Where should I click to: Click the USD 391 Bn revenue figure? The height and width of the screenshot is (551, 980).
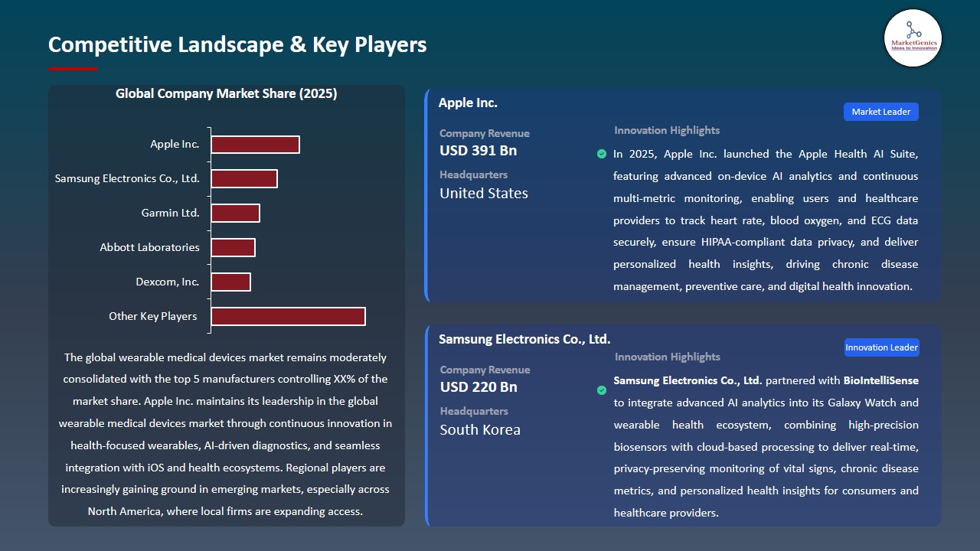479,150
